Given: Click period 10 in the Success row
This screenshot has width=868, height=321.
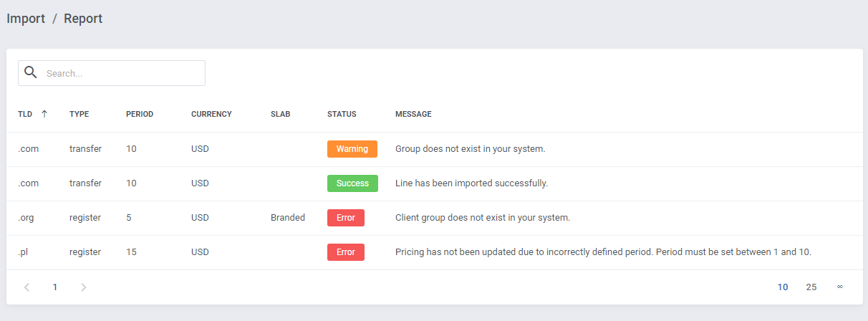Looking at the screenshot, I should point(131,183).
